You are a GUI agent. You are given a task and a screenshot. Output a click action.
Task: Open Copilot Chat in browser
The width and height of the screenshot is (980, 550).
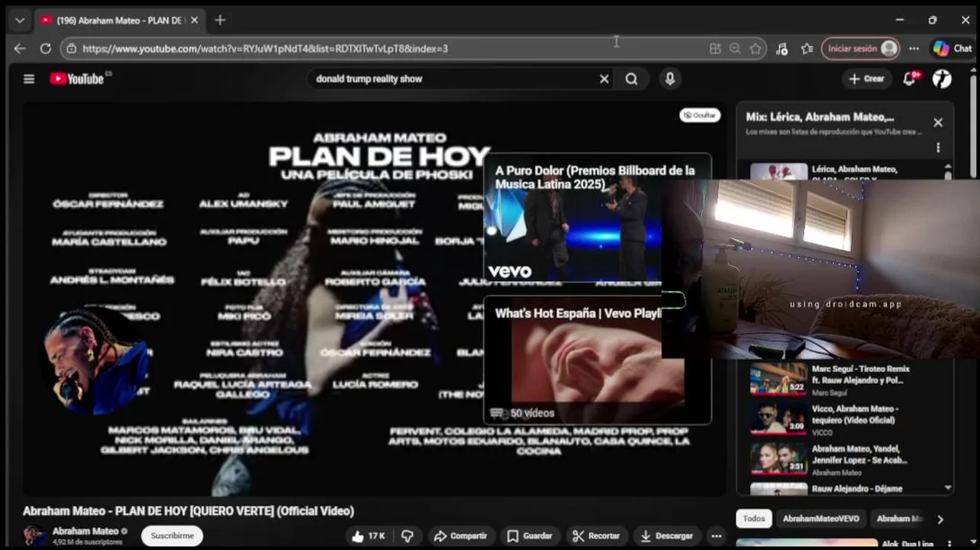pyautogui.click(x=953, y=48)
